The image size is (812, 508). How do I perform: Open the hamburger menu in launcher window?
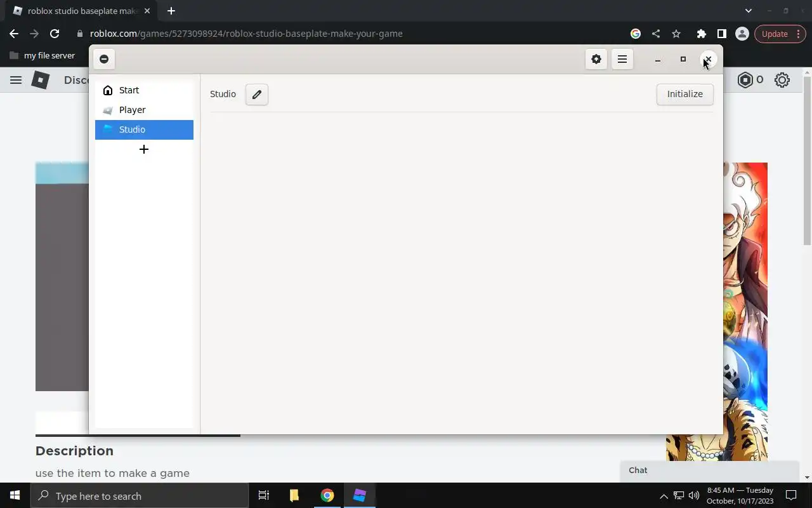622,59
